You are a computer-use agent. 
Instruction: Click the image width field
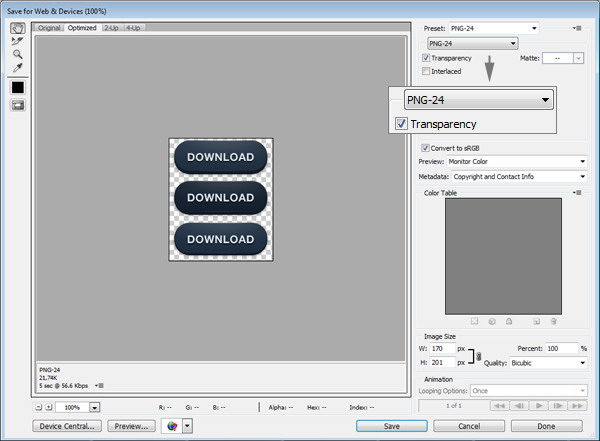442,348
